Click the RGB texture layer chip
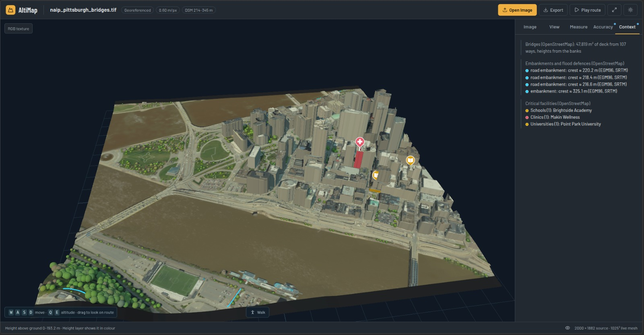The image size is (644, 335). (19, 29)
